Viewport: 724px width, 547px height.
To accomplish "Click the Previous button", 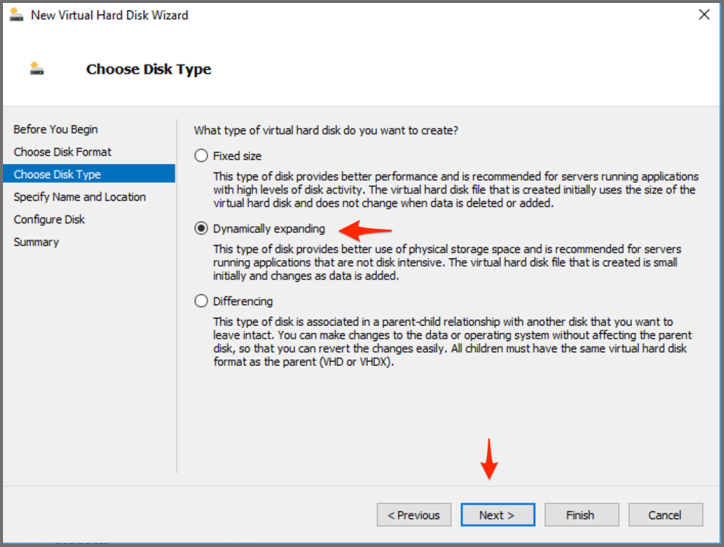I will (x=414, y=515).
